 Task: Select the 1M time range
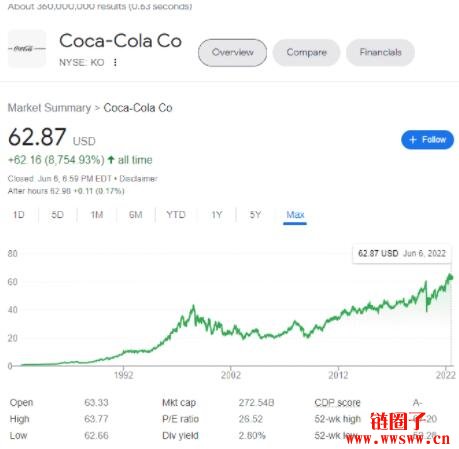97,215
